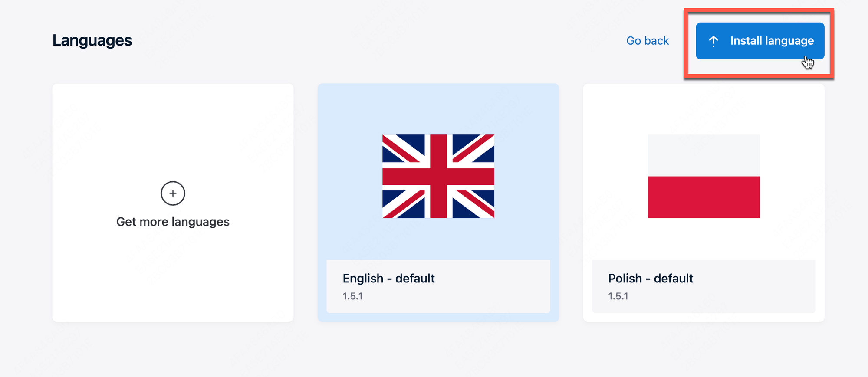Click the upload arrow icon on Install language

coord(713,41)
